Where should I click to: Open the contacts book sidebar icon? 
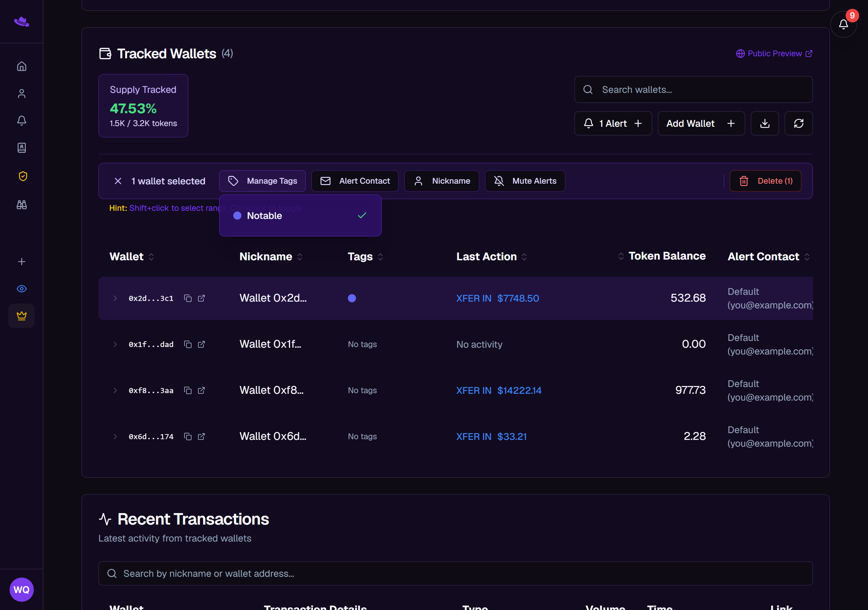coord(22,148)
